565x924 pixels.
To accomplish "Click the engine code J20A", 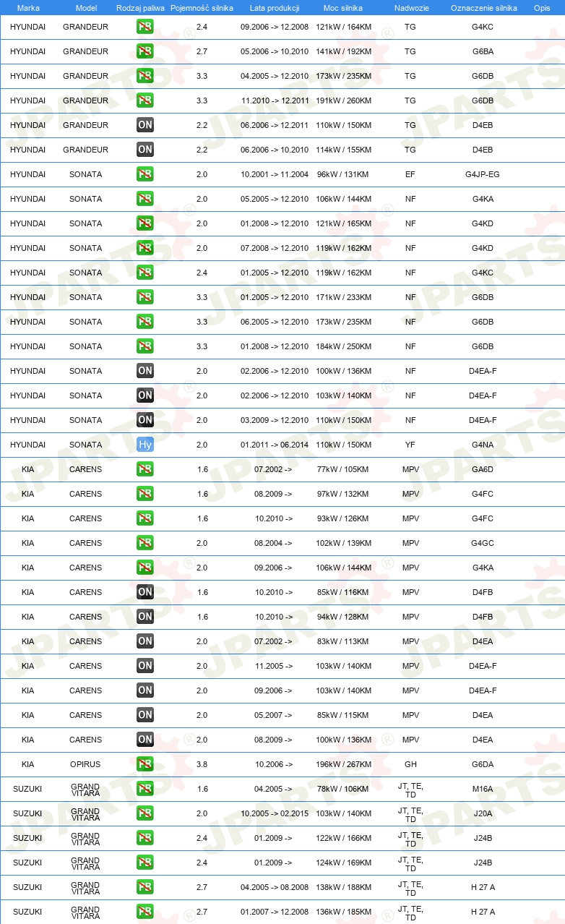I will click(483, 813).
